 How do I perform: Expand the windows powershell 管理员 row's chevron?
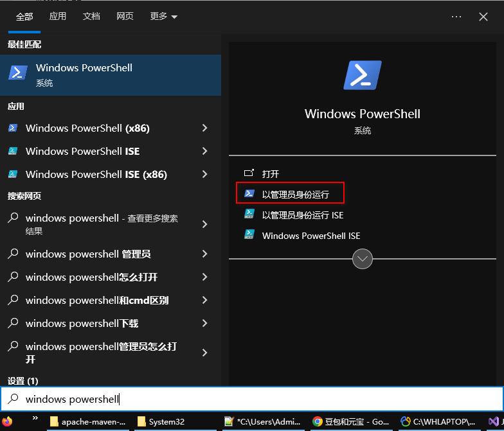click(x=204, y=254)
